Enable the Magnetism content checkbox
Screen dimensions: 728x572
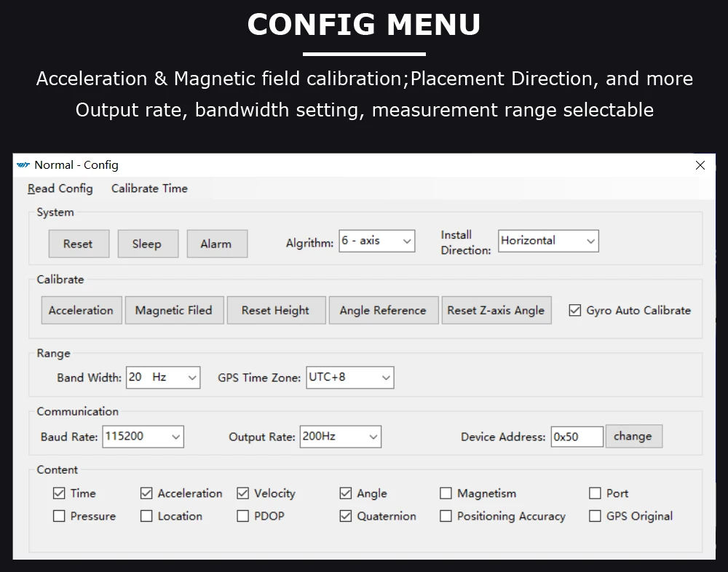point(446,493)
